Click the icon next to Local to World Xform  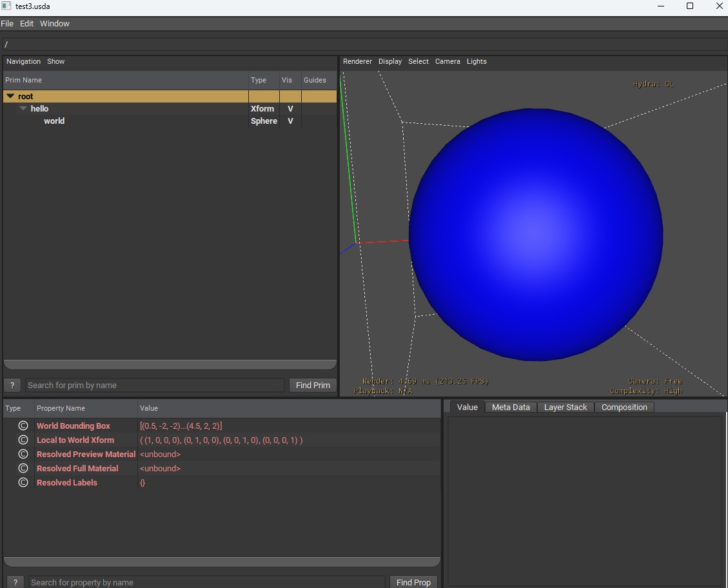pos(23,440)
